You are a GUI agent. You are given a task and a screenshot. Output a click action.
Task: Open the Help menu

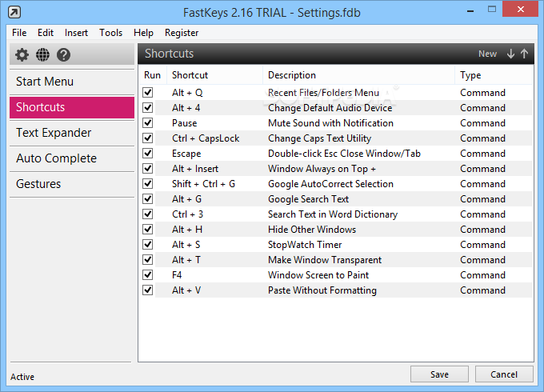coord(143,33)
